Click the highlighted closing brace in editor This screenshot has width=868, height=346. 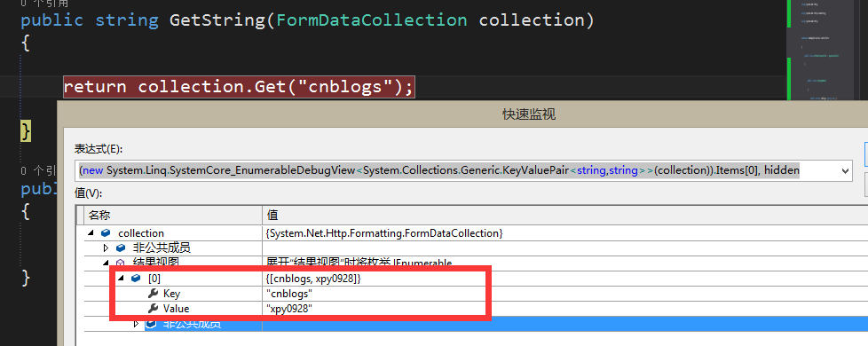[x=26, y=131]
